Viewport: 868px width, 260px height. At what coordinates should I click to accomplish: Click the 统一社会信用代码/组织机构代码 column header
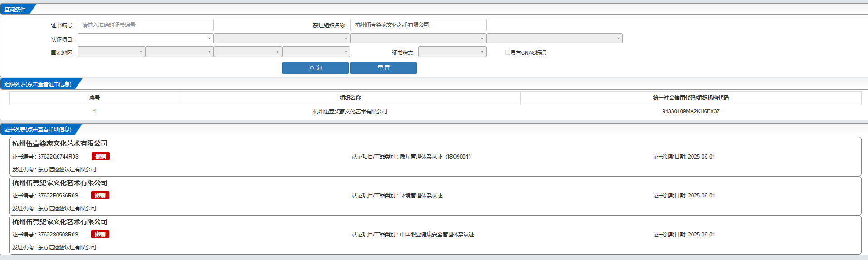point(691,98)
